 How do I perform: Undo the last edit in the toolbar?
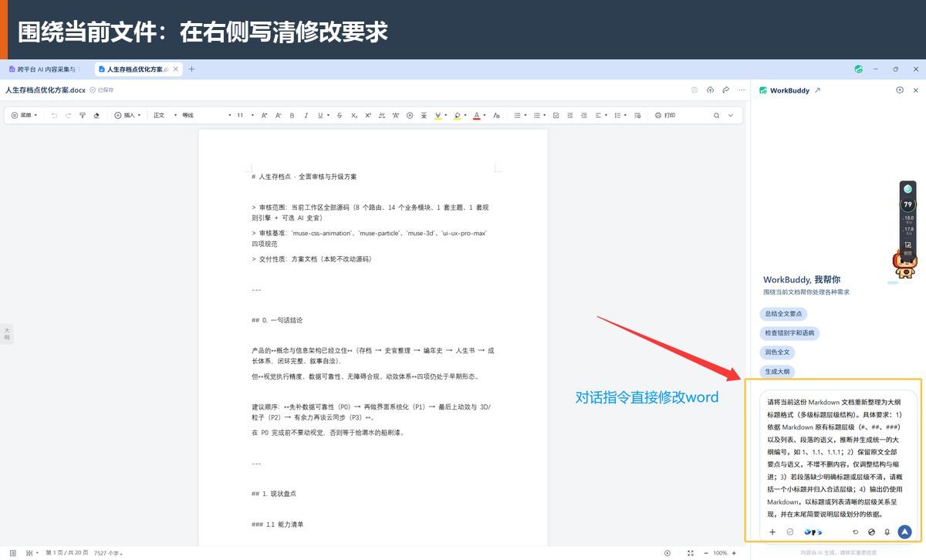pos(54,116)
